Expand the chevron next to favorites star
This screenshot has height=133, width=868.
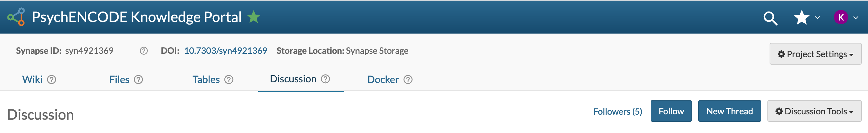(x=817, y=17)
